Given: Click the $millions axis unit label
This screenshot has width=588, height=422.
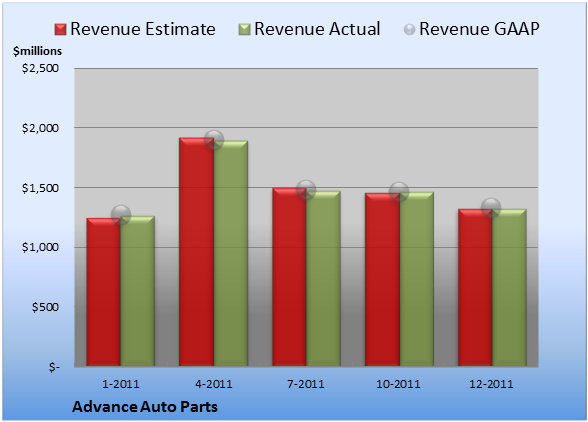Looking at the screenshot, I should (x=38, y=51).
